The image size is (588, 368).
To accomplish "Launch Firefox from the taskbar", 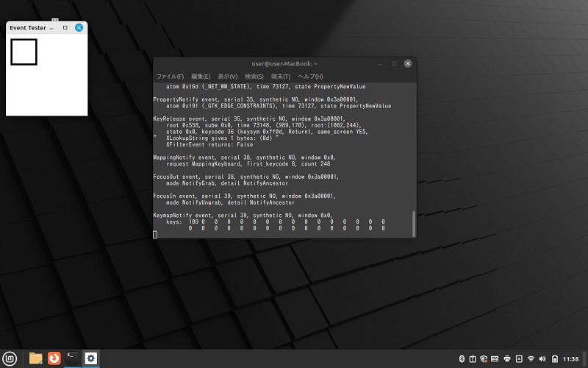I will [54, 358].
